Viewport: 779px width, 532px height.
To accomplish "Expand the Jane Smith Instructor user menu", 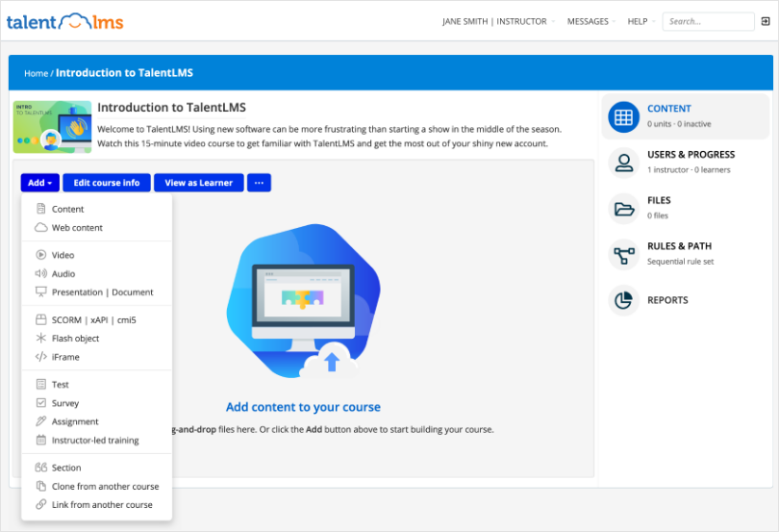I will (x=498, y=21).
